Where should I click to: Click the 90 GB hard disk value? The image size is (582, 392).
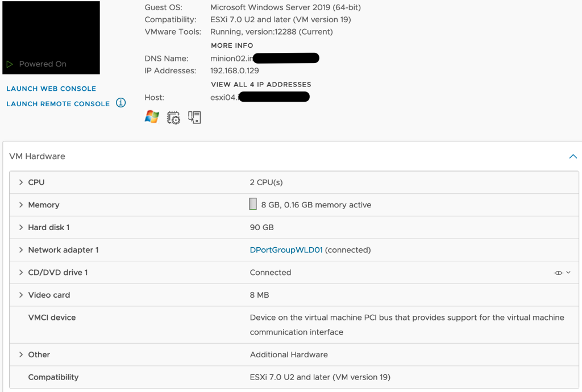point(261,227)
